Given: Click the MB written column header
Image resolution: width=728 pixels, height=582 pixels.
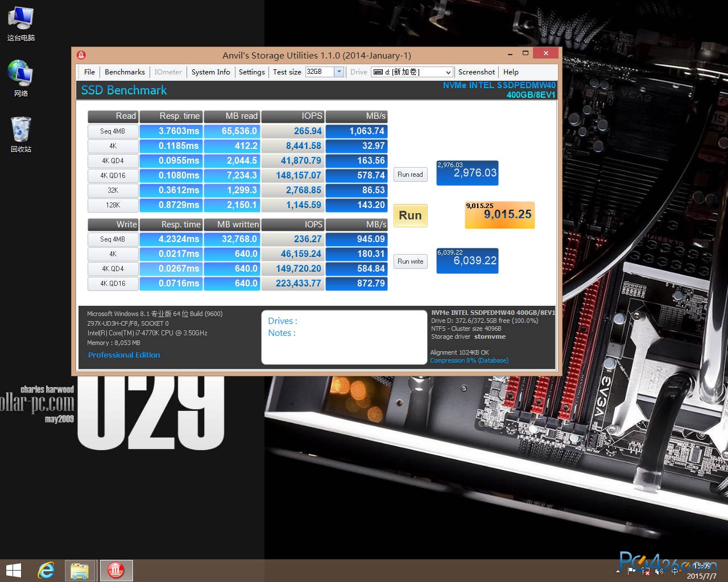Looking at the screenshot, I should tap(231, 225).
